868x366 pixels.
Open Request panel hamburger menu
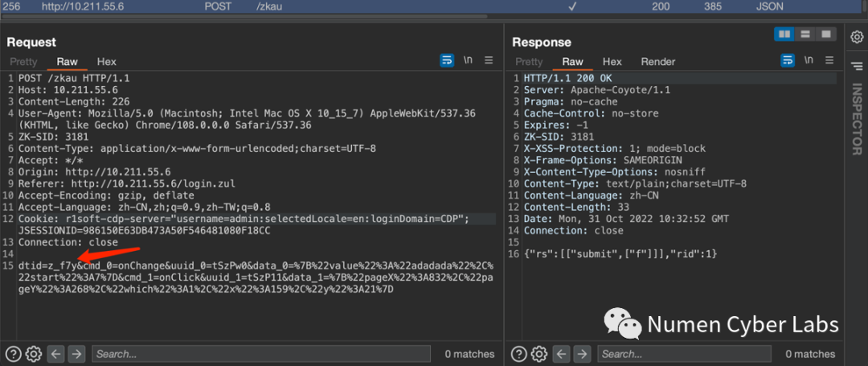tap(489, 60)
